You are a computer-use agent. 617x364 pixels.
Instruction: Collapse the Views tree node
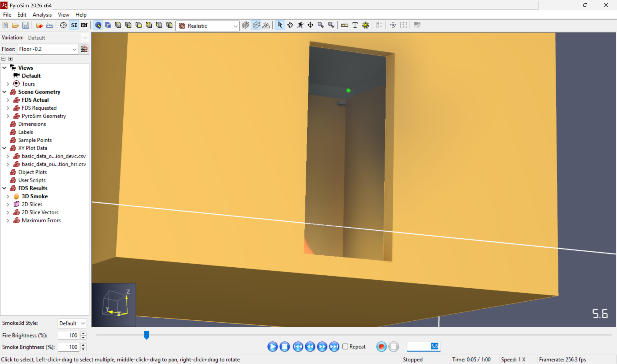(x=4, y=68)
